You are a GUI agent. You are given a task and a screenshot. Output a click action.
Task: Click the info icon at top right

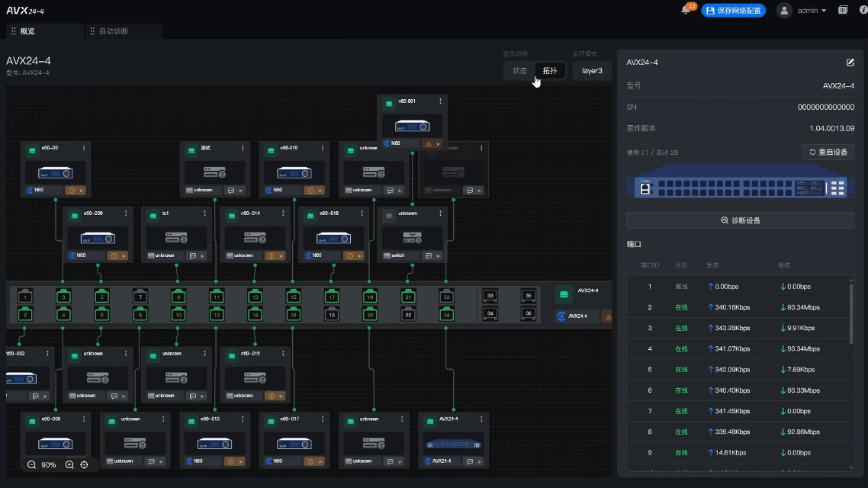tap(863, 11)
